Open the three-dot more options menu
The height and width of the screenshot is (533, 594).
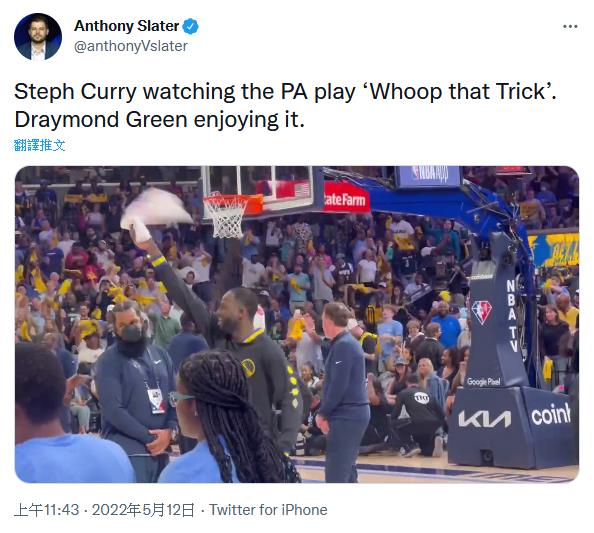570,26
